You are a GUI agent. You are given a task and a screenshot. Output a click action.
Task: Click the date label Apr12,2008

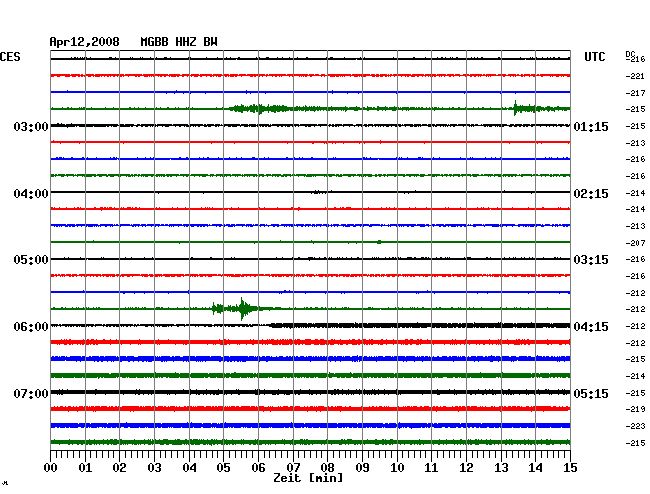(x=84, y=42)
